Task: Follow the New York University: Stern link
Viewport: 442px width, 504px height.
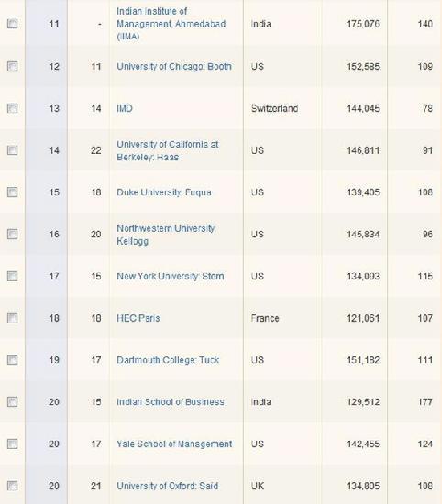Action: (x=171, y=277)
